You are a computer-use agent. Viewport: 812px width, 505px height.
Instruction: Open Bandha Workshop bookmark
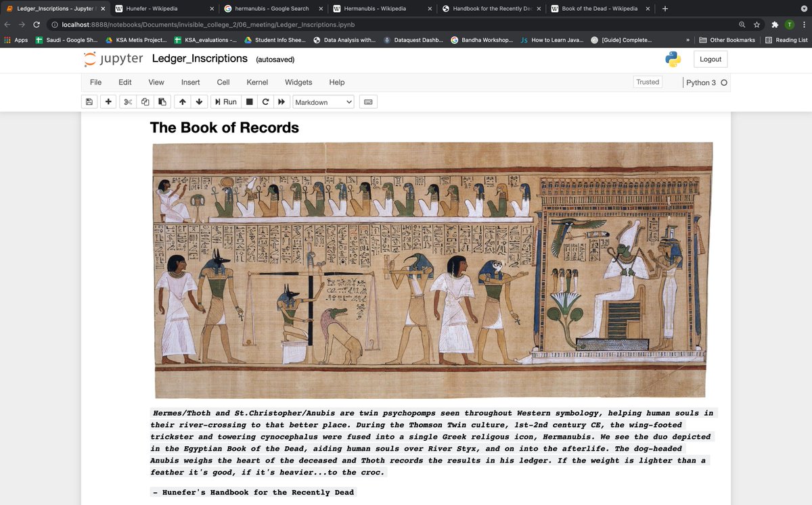pyautogui.click(x=482, y=40)
